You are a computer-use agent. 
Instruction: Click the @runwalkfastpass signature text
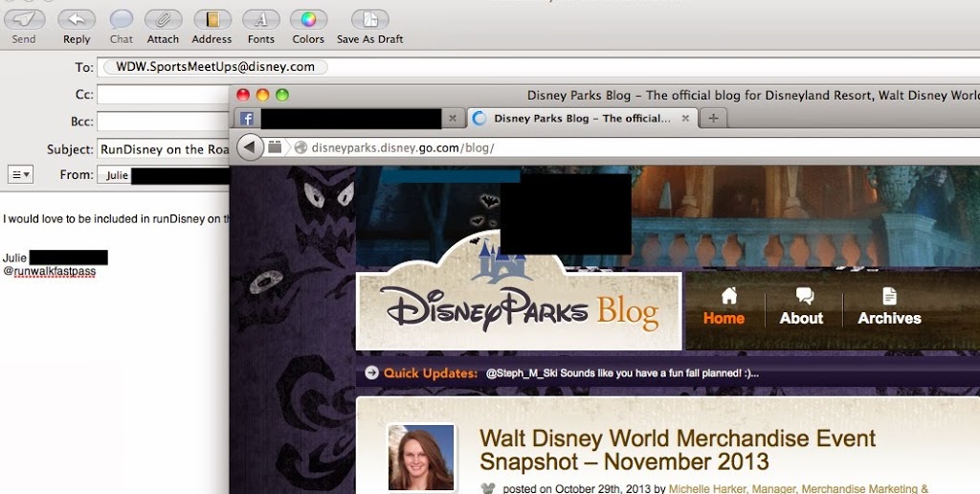(x=50, y=271)
